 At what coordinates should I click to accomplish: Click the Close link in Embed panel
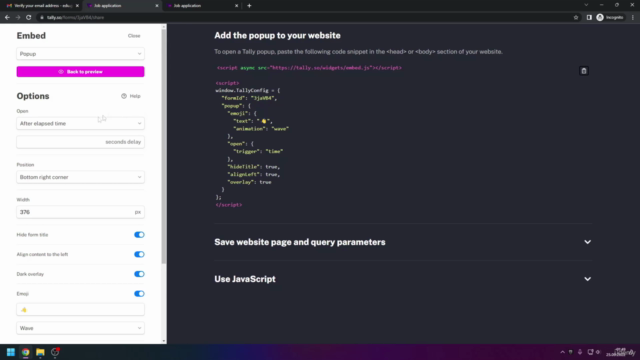point(134,36)
